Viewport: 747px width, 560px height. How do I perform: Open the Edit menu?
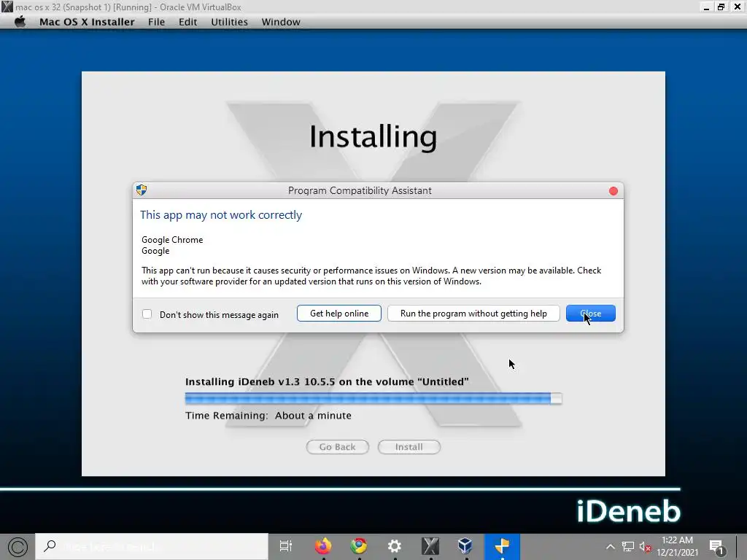pyautogui.click(x=187, y=22)
